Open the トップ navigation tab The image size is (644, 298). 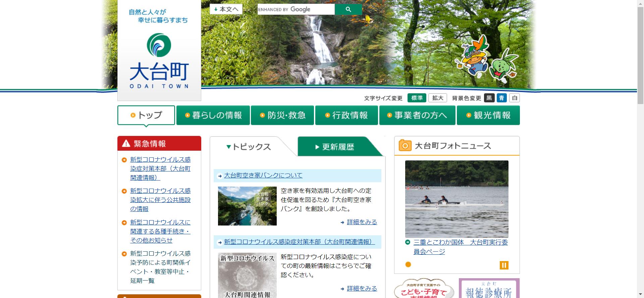pyautogui.click(x=146, y=115)
